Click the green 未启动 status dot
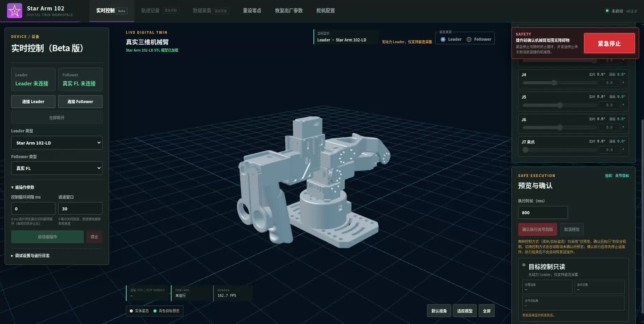 coord(607,11)
